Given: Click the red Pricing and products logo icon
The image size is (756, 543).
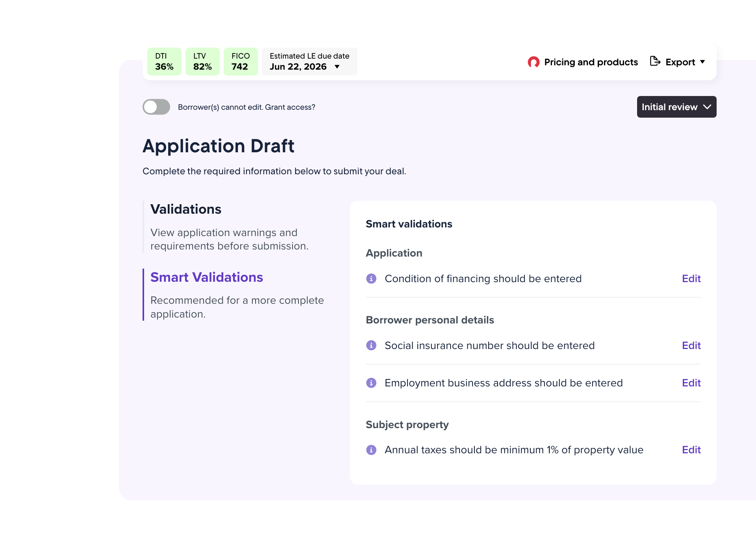Looking at the screenshot, I should tap(534, 62).
